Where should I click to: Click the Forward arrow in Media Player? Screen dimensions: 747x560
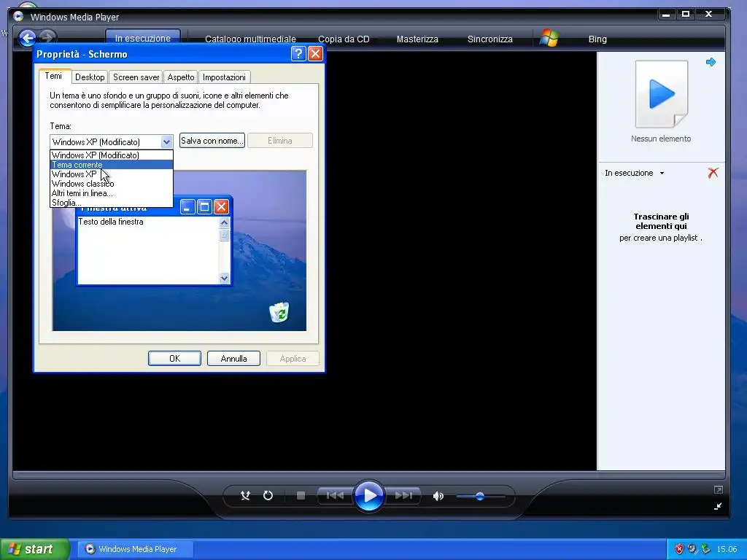[x=47, y=37]
